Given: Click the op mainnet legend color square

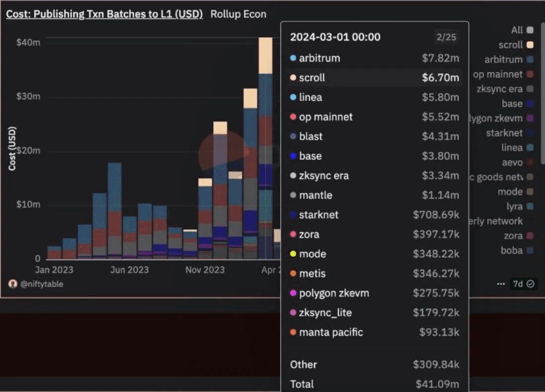Looking at the screenshot, I should tap(530, 75).
